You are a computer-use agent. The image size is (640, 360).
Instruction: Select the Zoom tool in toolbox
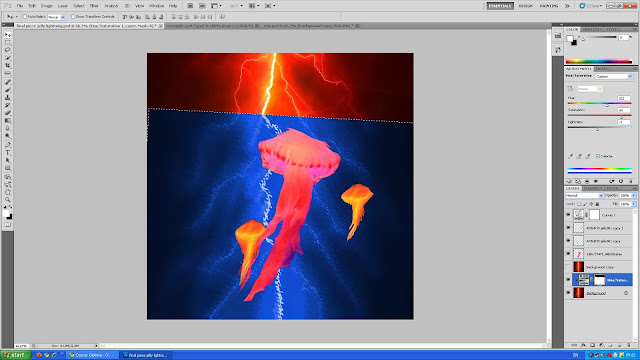[8, 200]
